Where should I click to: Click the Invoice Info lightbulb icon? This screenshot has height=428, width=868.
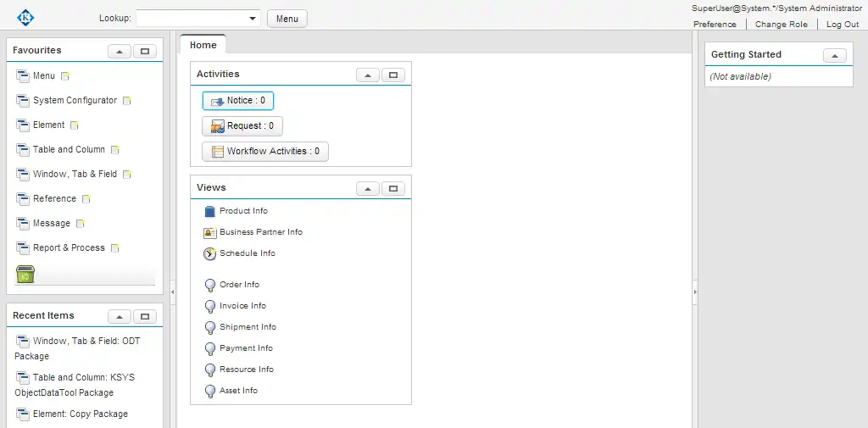[x=210, y=306]
